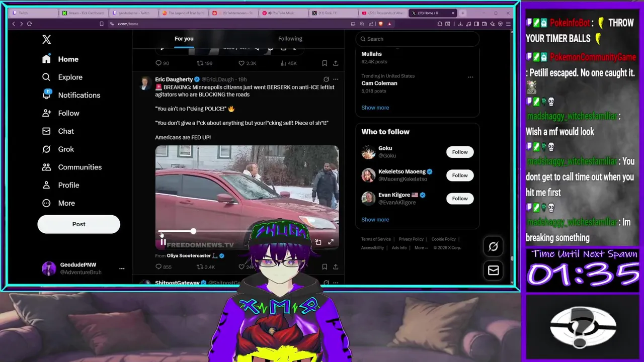Screen dimensions: 644x362
Task: Go back in the browser
Action: pos(14,24)
